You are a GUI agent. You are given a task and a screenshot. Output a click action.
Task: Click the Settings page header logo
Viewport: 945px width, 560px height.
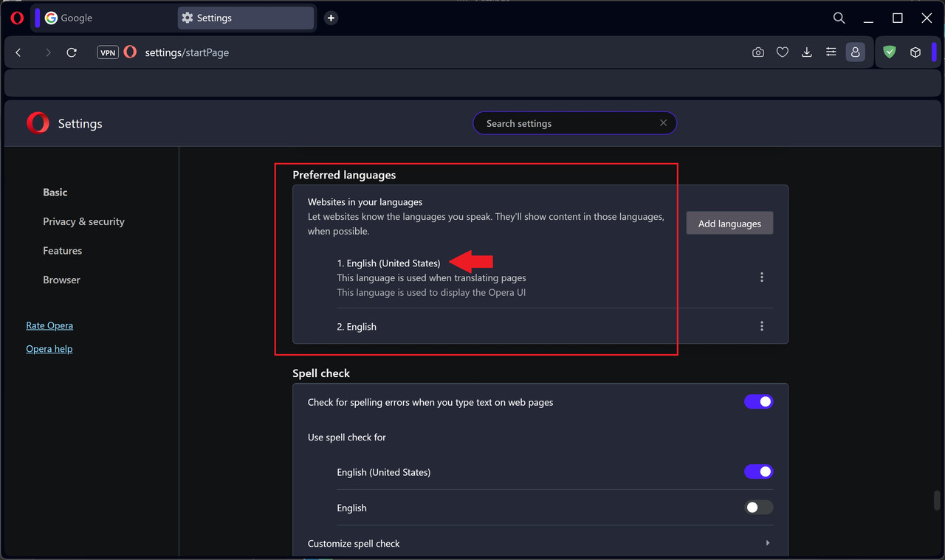[38, 123]
